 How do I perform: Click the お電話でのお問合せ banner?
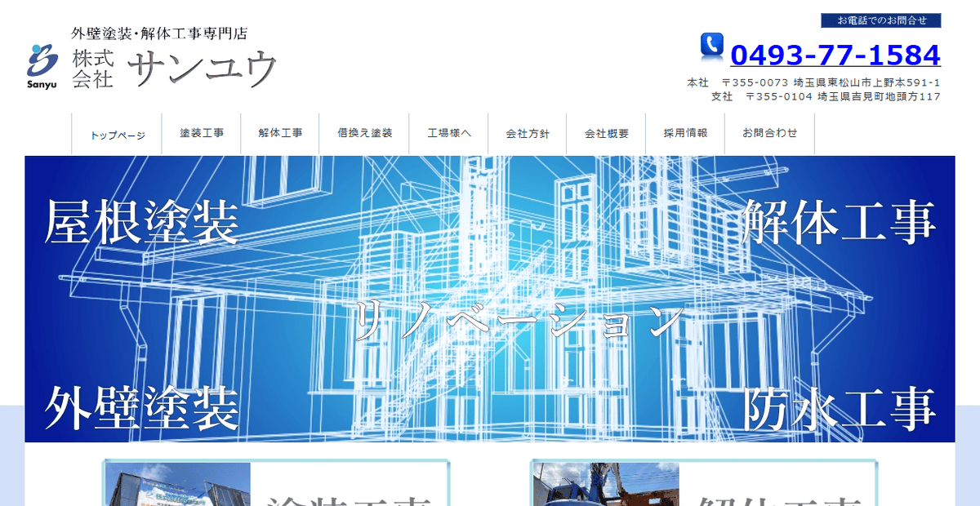(880, 20)
